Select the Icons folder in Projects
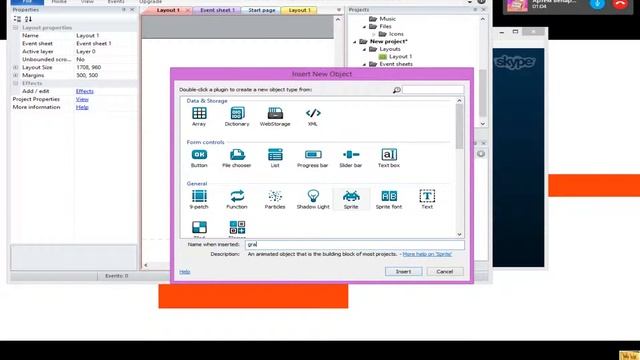The height and width of the screenshot is (360, 640). pos(391,34)
